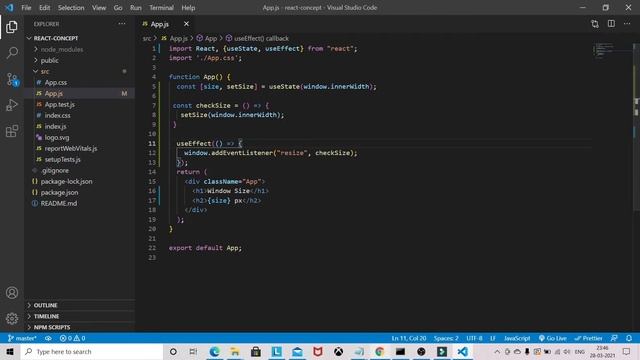Image resolution: width=640 pixels, height=360 pixels.
Task: Open the View menu
Action: click(x=99, y=8)
